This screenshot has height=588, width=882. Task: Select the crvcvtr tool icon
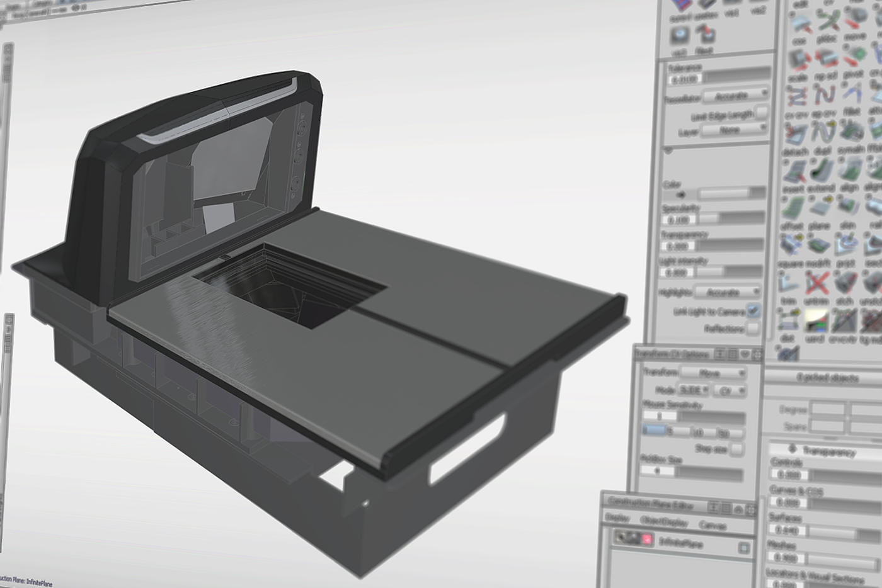(843, 321)
